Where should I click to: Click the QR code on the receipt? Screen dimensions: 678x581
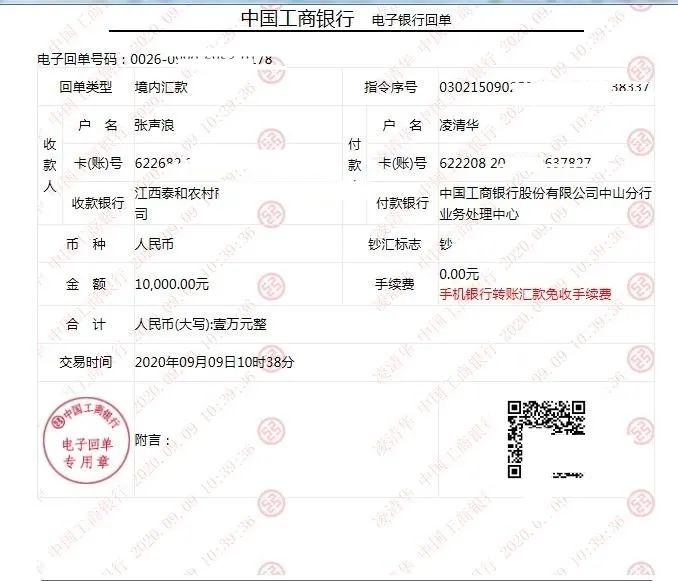tap(546, 439)
